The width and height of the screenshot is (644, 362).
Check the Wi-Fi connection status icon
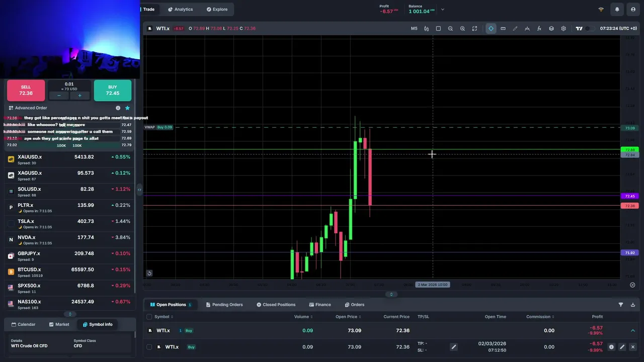(601, 10)
